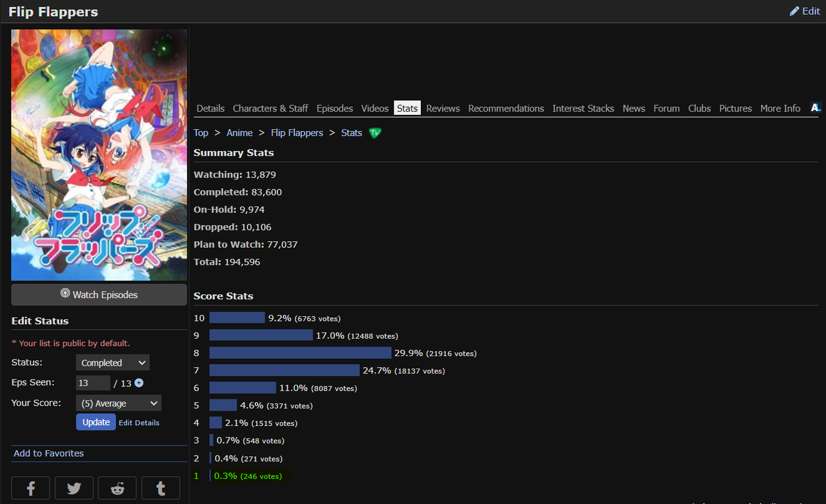
Task: Click the Edit Status heading
Action: point(40,321)
